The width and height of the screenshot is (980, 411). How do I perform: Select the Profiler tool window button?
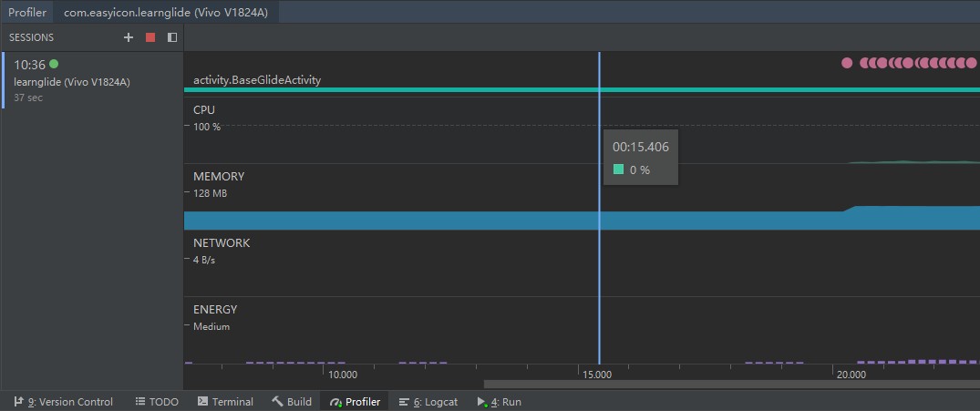point(355,402)
